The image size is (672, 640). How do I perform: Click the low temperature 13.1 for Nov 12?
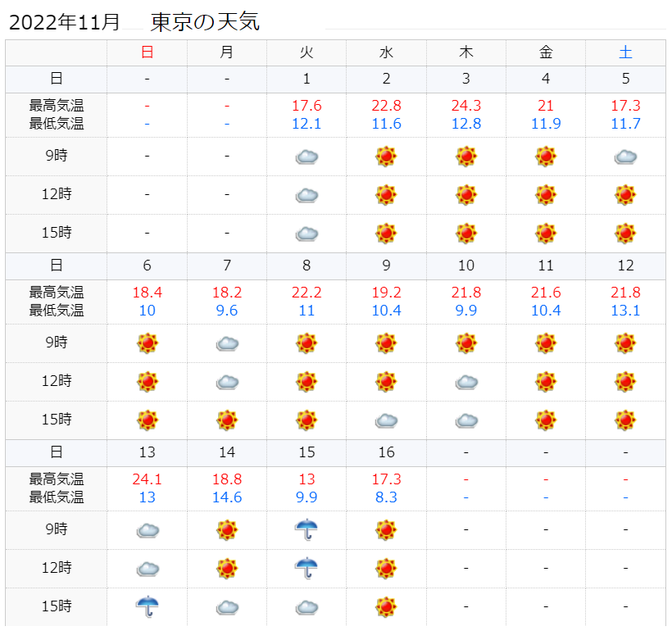625,311
